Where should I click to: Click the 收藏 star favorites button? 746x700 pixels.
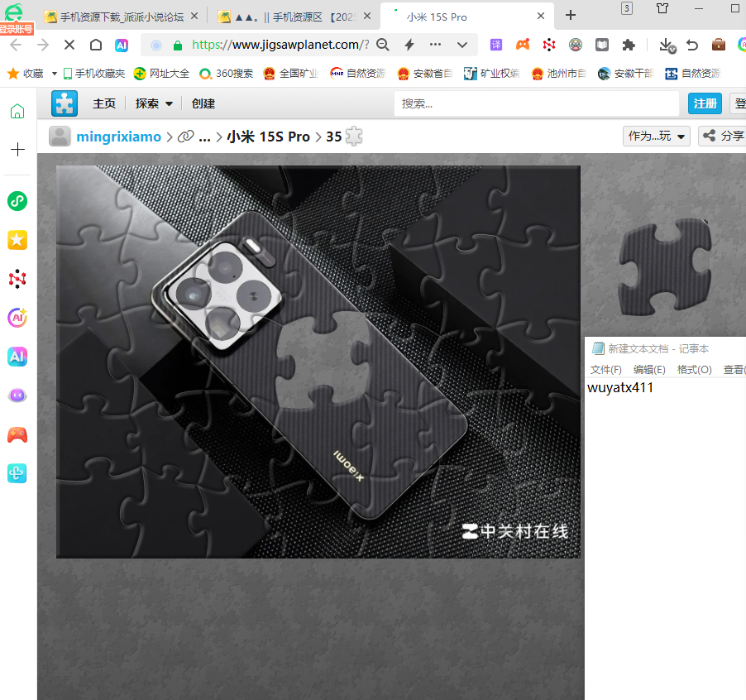[x=26, y=74]
